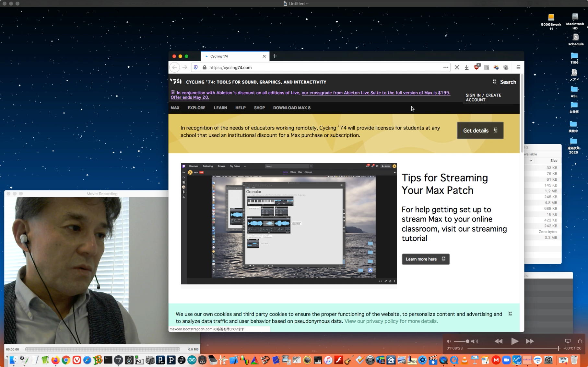Open the SHOP navigation menu

click(259, 108)
